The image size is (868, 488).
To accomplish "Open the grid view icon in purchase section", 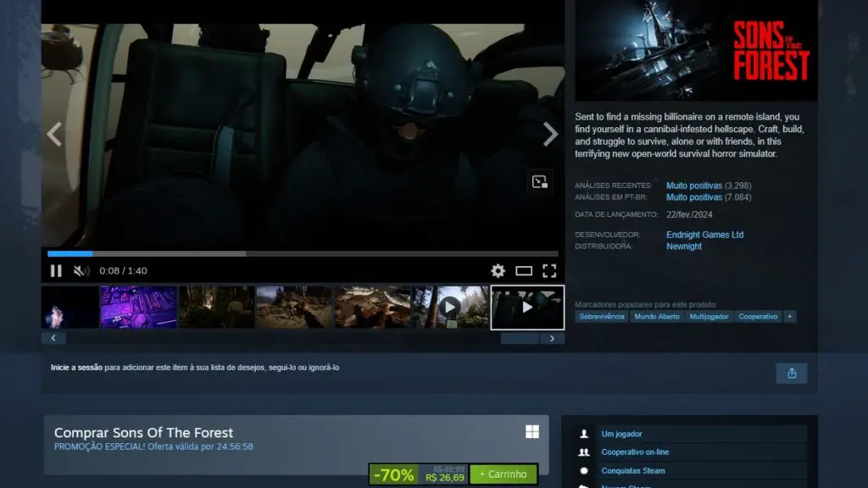I will [x=532, y=432].
